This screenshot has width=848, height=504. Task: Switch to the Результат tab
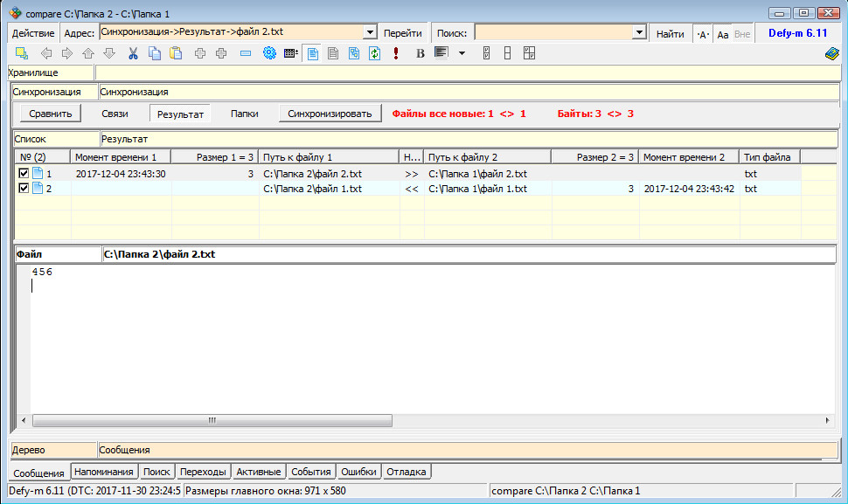point(180,114)
